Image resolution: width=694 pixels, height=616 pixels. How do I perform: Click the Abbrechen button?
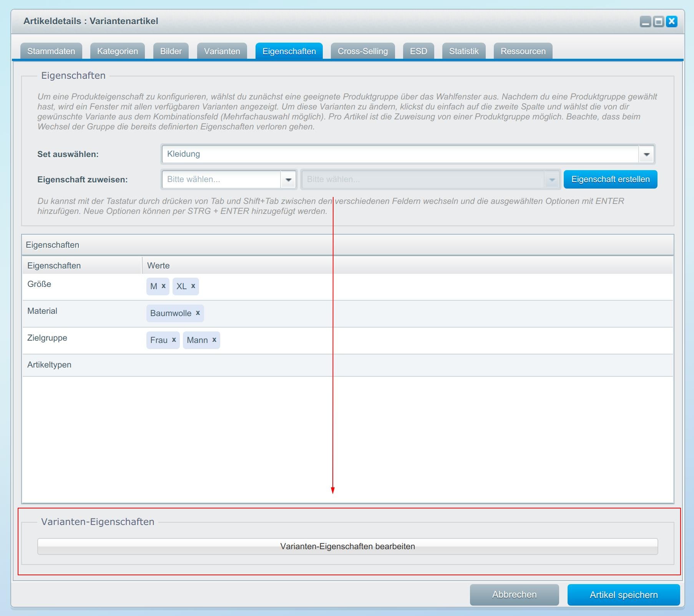[515, 595]
